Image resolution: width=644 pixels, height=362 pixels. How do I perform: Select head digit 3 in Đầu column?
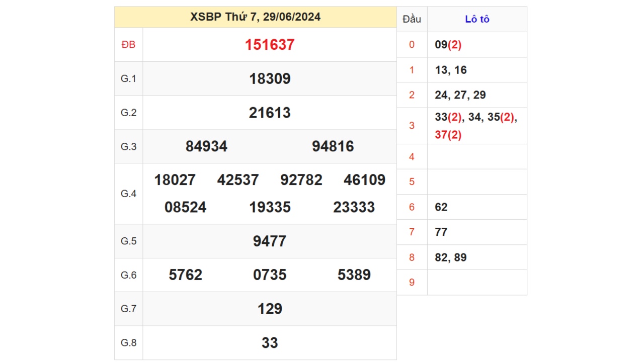(x=412, y=126)
